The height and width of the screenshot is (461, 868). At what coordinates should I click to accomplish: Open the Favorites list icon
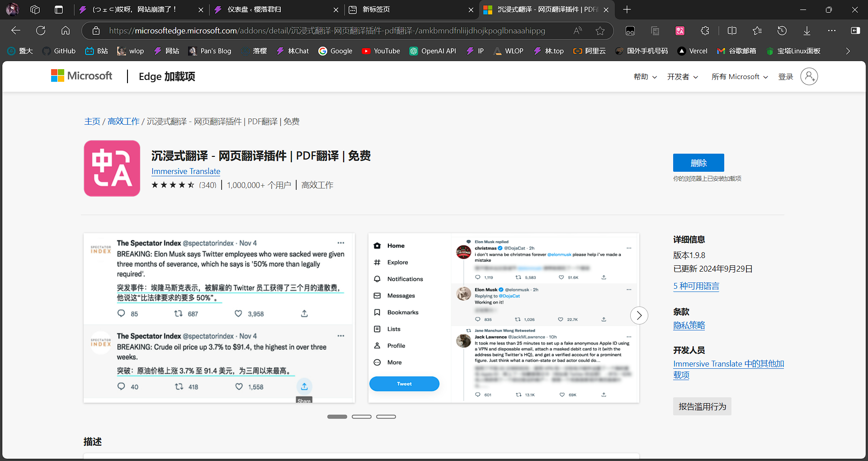757,31
